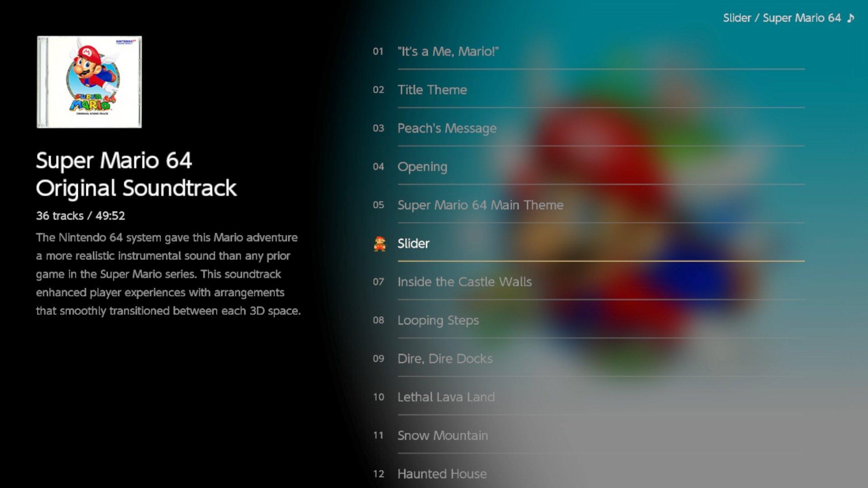Select track 09 Dire, Dire Docks

pyautogui.click(x=444, y=358)
